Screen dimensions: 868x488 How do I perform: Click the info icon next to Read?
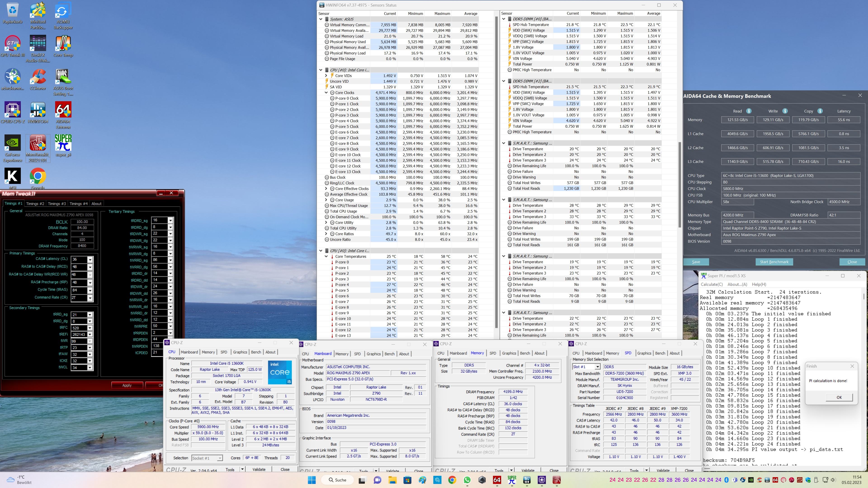(x=749, y=111)
